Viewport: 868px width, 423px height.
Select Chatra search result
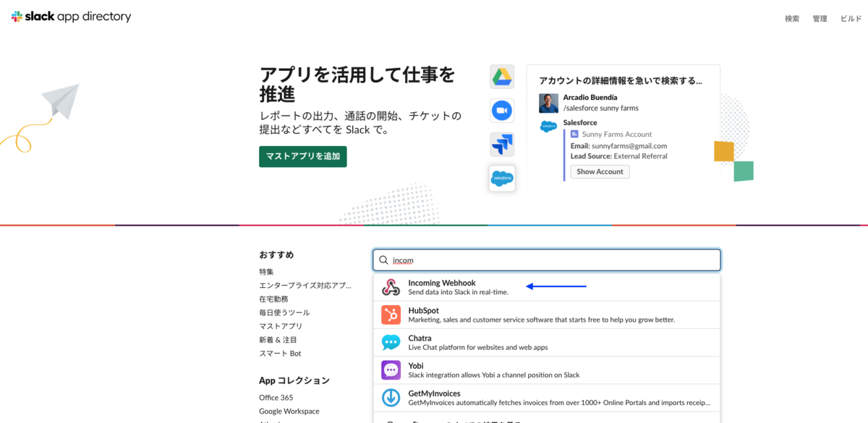click(547, 343)
